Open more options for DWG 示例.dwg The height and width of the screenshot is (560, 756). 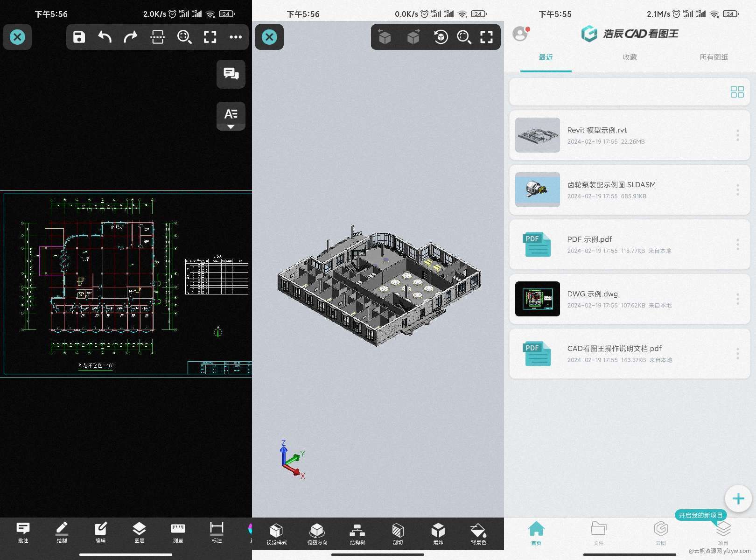[738, 299]
